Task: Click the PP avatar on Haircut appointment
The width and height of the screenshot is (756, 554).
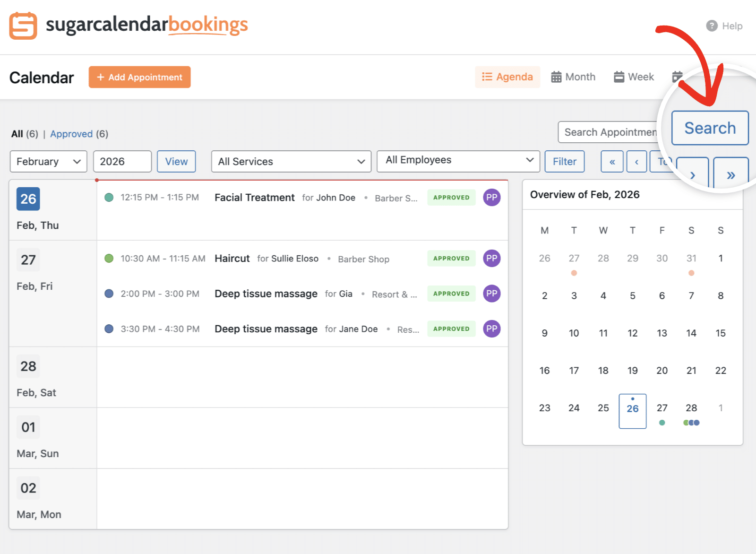Action: [x=491, y=259]
